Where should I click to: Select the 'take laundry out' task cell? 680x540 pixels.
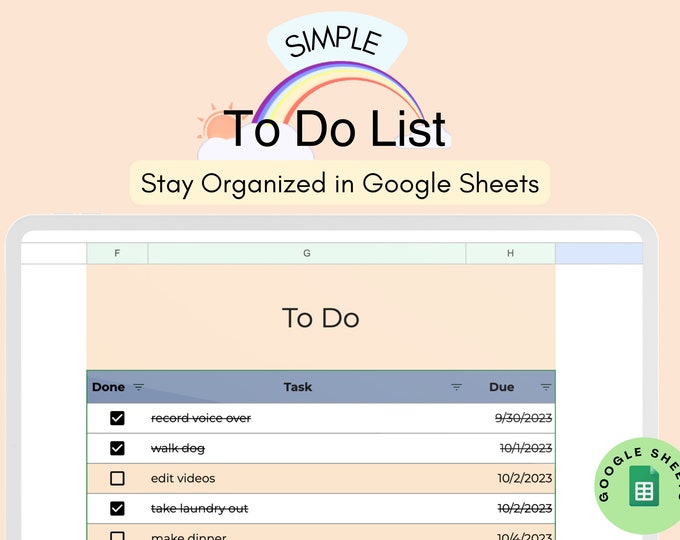coord(307,508)
